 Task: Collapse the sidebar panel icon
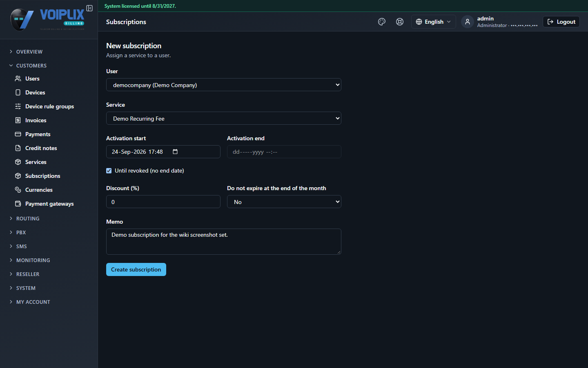[x=89, y=8]
